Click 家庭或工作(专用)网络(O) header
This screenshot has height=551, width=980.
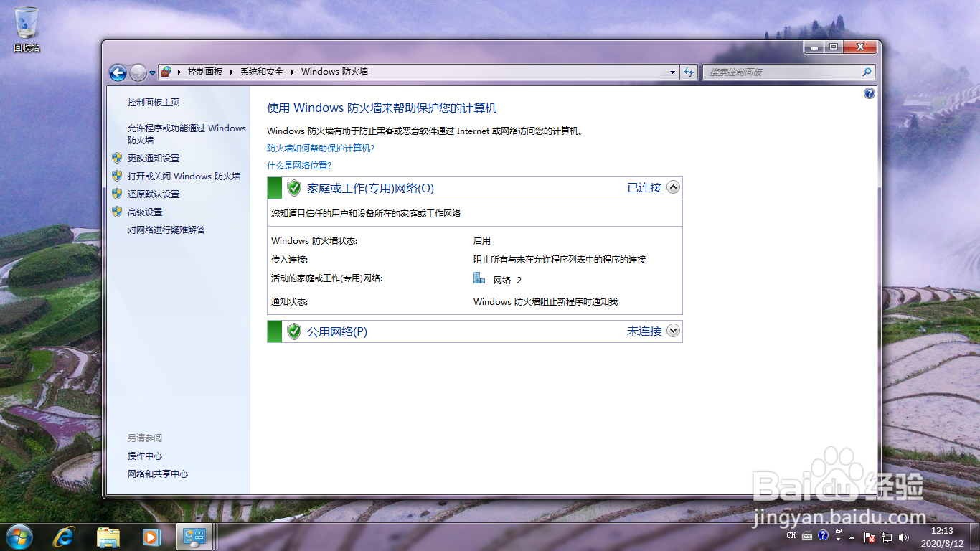click(x=370, y=188)
